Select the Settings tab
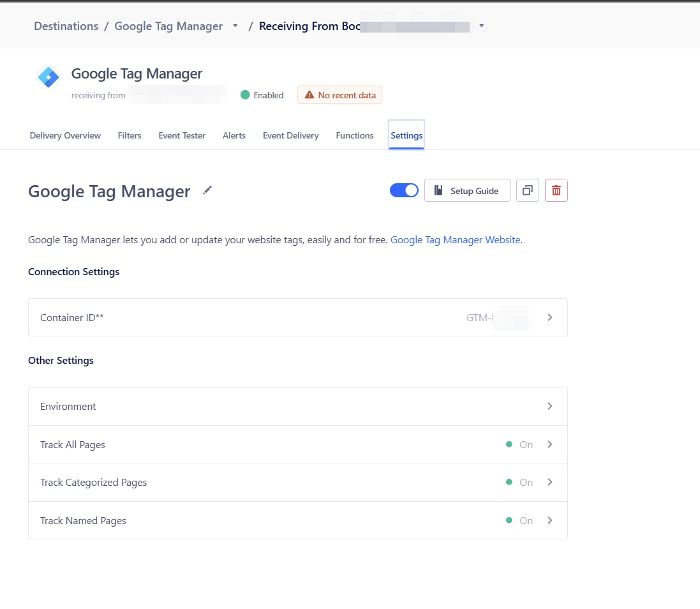 [406, 135]
